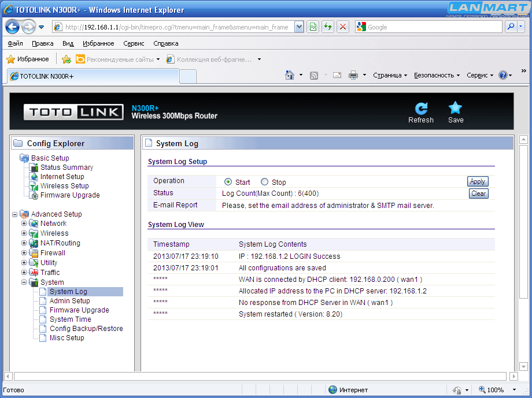Click Internet Setup globe icon
The width and height of the screenshot is (532, 398).
(34, 177)
